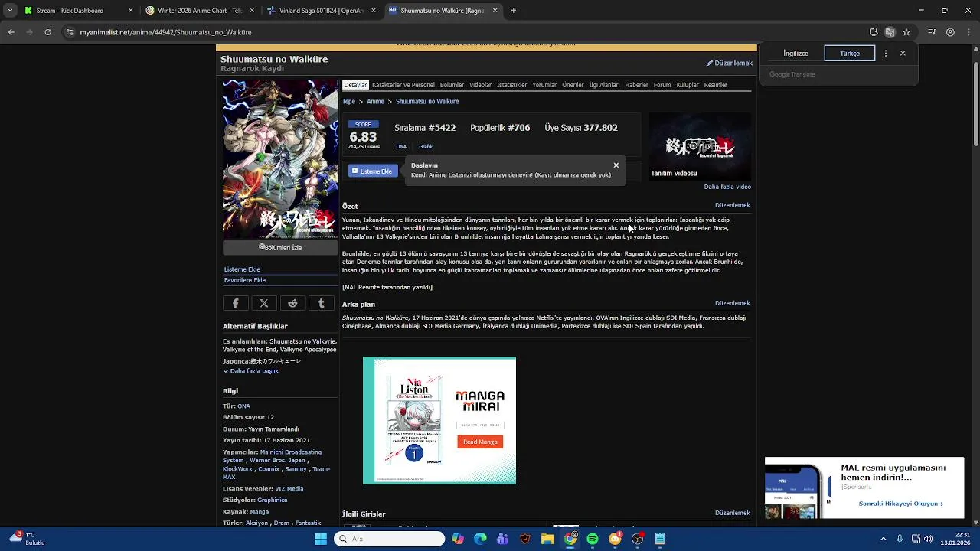
Task: Close the Vinland Saga tab
Action: coord(374,11)
